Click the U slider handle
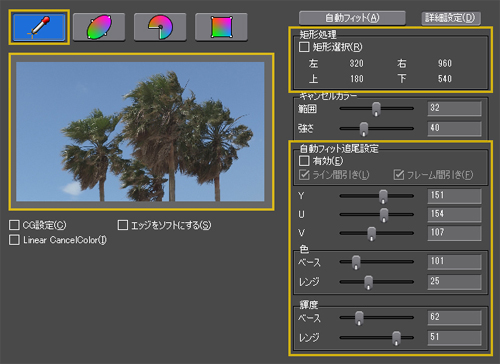 tap(384, 215)
